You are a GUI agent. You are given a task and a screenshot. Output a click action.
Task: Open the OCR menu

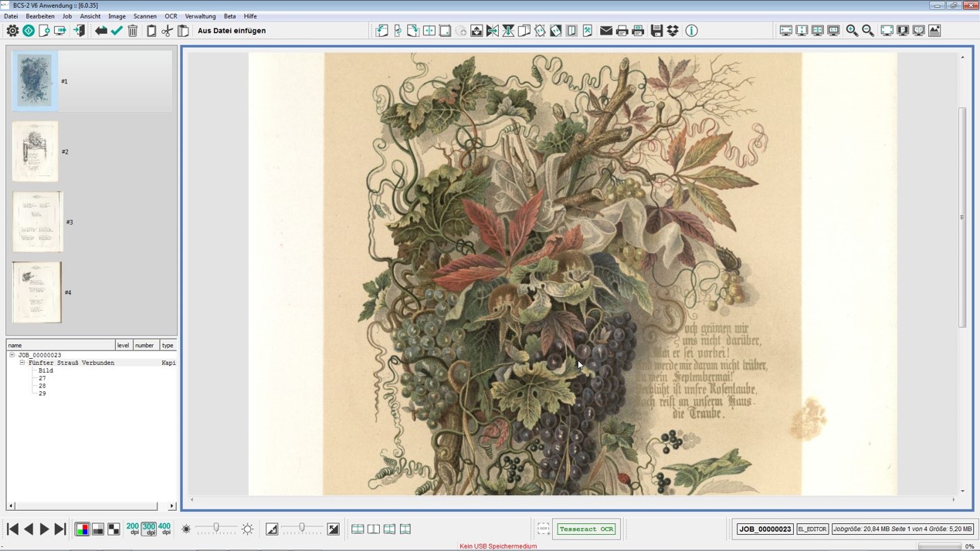coord(171,16)
